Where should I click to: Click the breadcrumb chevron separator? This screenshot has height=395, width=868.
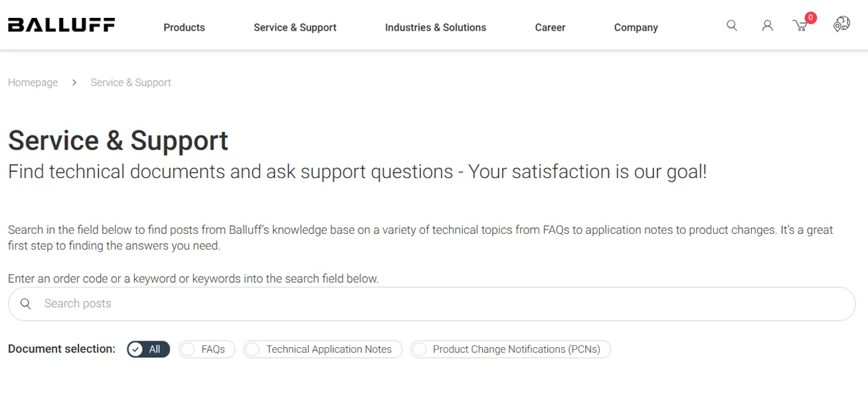point(74,82)
